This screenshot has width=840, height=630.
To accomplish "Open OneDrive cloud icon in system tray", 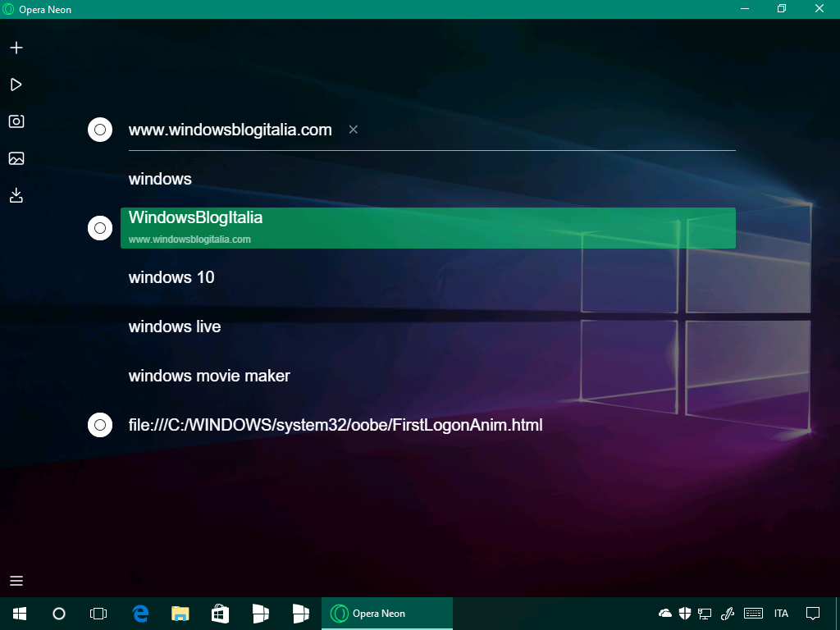I will pos(664,614).
